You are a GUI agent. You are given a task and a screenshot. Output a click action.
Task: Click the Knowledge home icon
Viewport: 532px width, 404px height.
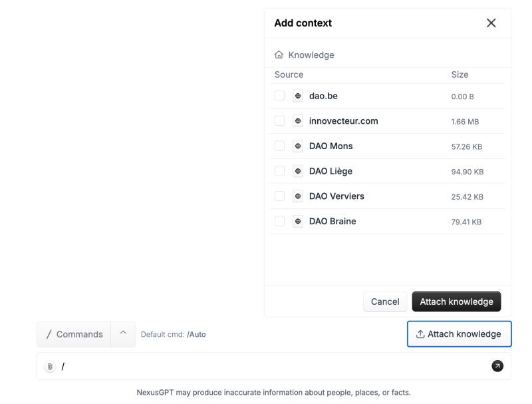tap(279, 55)
